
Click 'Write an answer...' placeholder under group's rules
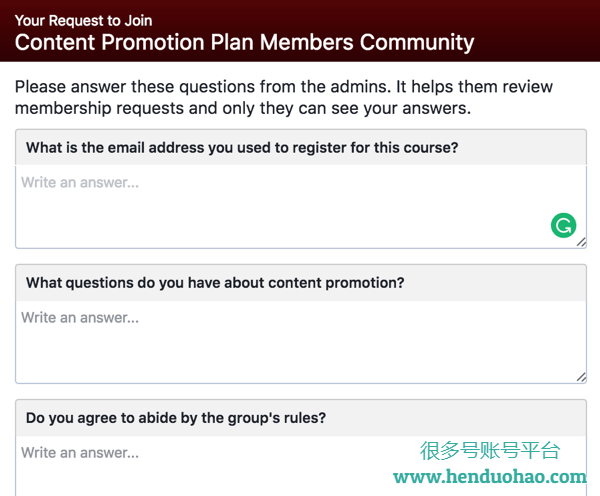coord(80,453)
